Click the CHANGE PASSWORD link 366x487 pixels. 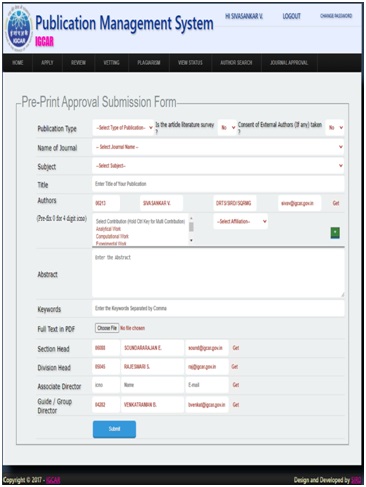pyautogui.click(x=336, y=16)
